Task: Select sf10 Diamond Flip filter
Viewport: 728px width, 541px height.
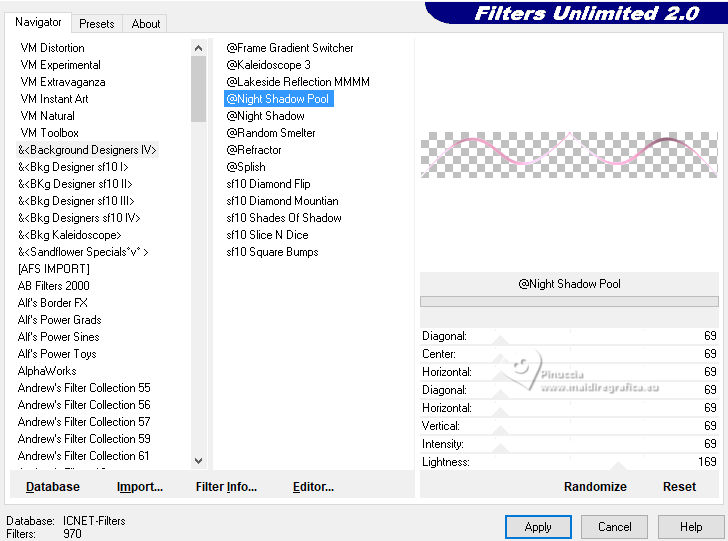Action: pos(268,184)
